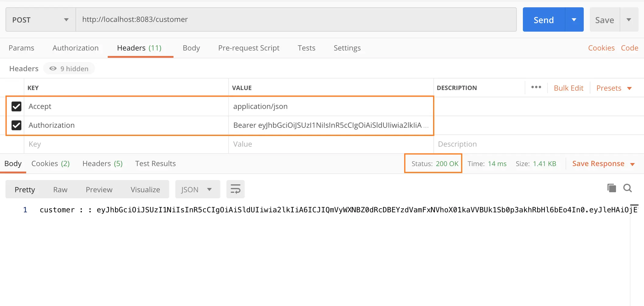Open the more actions menu in headers table
The width and height of the screenshot is (644, 306).
[536, 87]
